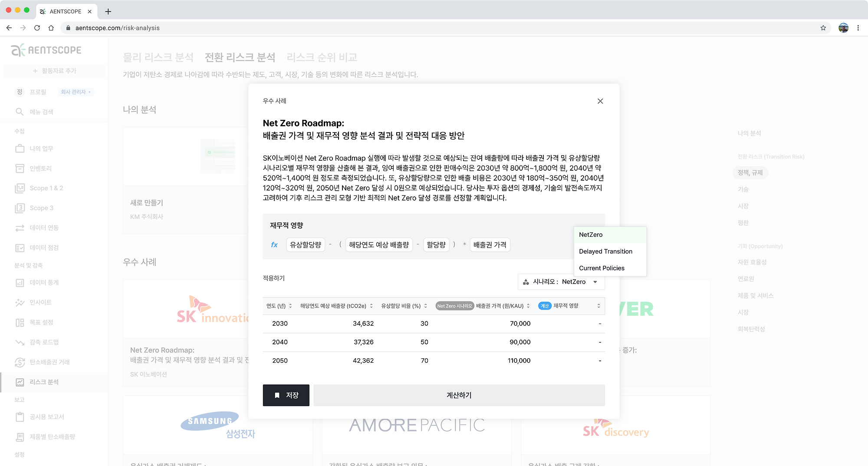The width and height of the screenshot is (868, 466).
Task: Go to browser home page
Action: [51, 28]
